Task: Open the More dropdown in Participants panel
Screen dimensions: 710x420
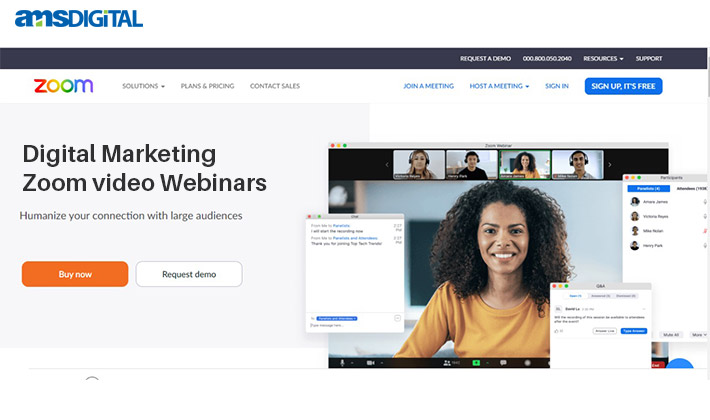Action: (x=700, y=335)
